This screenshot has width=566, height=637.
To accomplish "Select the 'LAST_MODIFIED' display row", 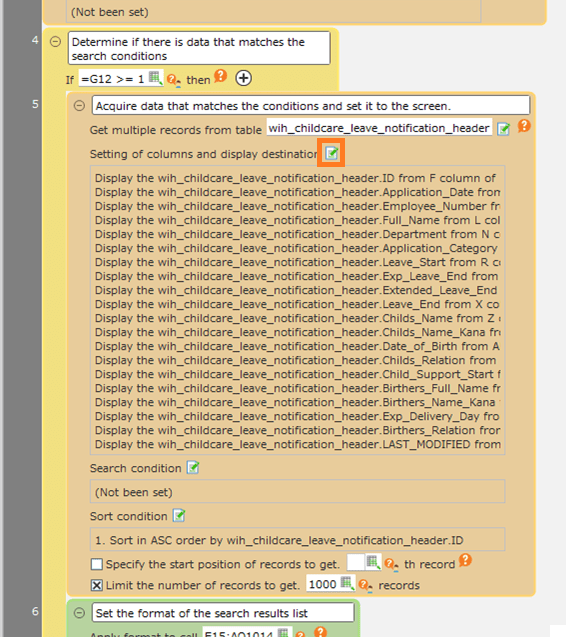I will click(x=297, y=444).
